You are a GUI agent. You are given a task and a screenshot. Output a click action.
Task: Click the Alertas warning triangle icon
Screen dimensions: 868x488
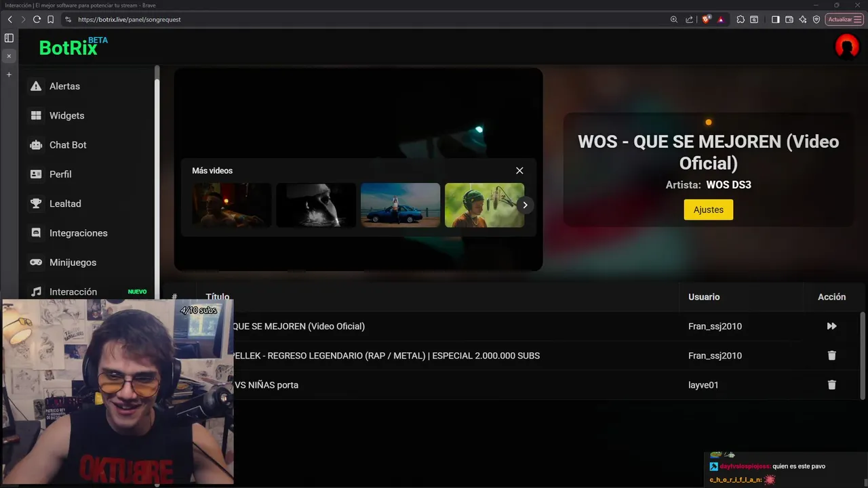click(x=36, y=86)
